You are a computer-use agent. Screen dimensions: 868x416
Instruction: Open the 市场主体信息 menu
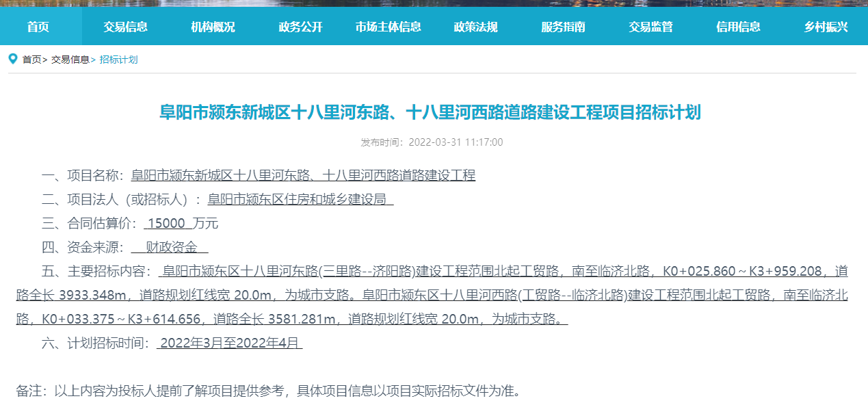[388, 27]
